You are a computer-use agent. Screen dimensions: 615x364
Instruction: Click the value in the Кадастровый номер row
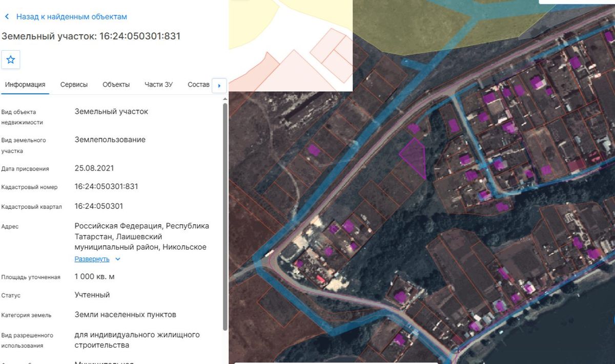pos(107,186)
